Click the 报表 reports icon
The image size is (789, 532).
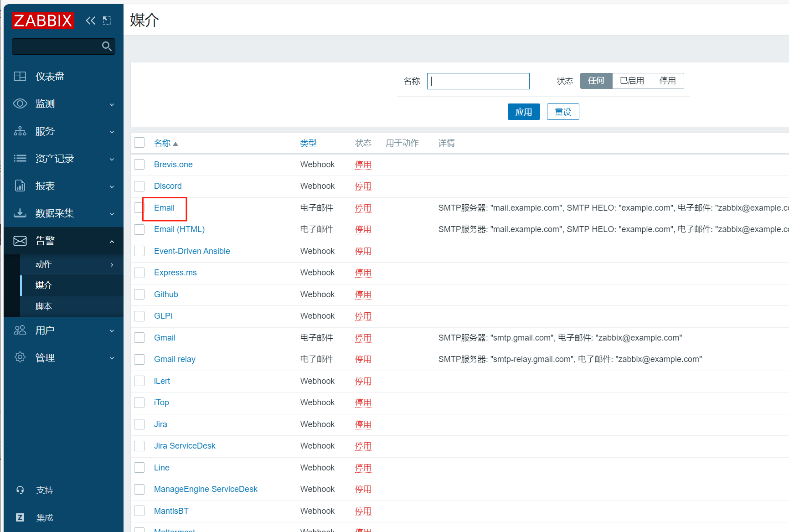click(x=20, y=186)
